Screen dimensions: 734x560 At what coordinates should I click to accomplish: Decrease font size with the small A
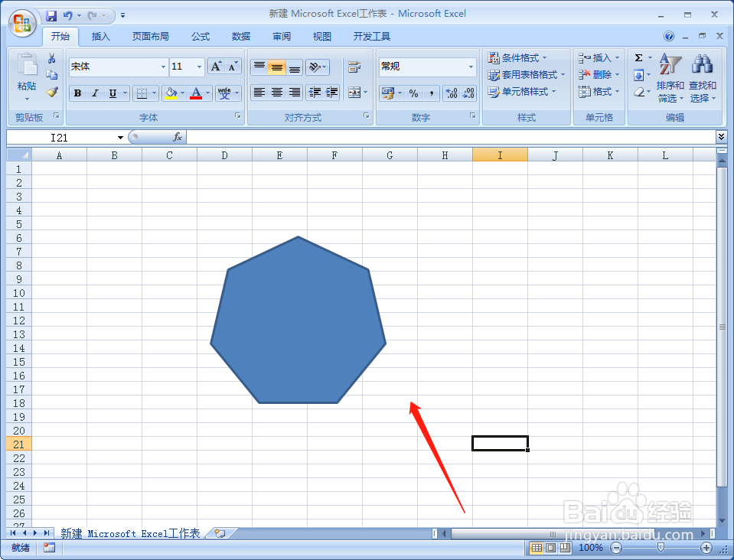[x=233, y=67]
